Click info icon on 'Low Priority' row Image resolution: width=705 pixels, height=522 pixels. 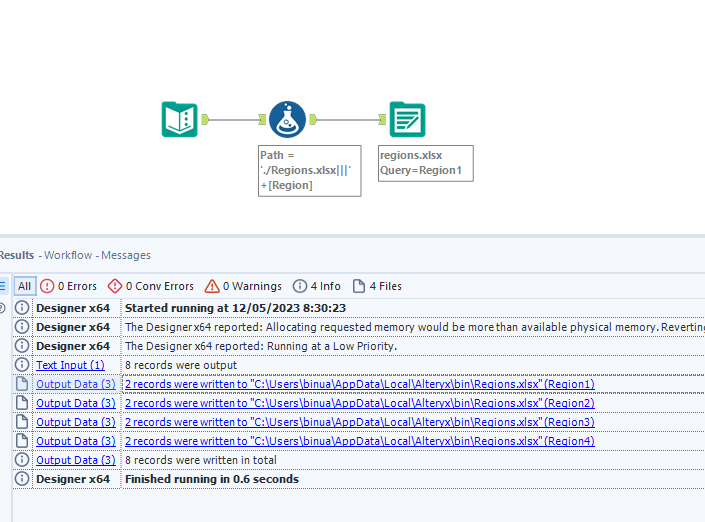pos(22,346)
